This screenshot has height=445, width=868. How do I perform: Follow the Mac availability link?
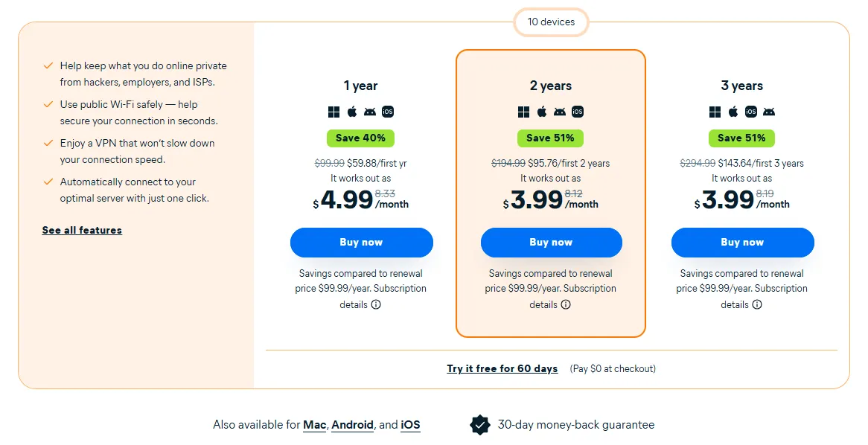(314, 425)
